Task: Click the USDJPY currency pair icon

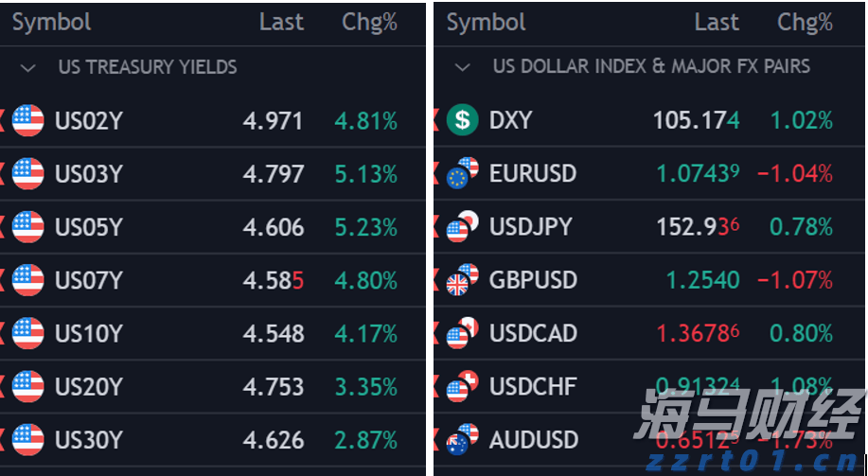Action: click(x=463, y=227)
